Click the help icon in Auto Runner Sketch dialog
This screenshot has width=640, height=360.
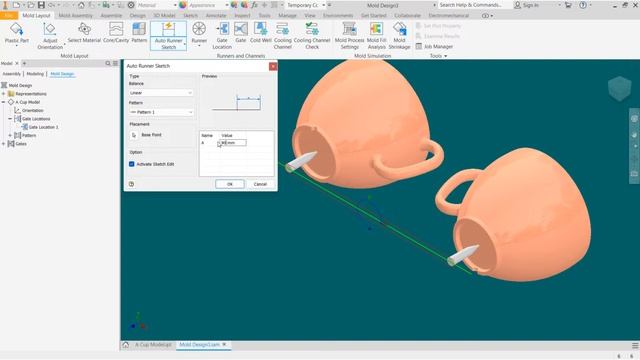click(x=131, y=184)
